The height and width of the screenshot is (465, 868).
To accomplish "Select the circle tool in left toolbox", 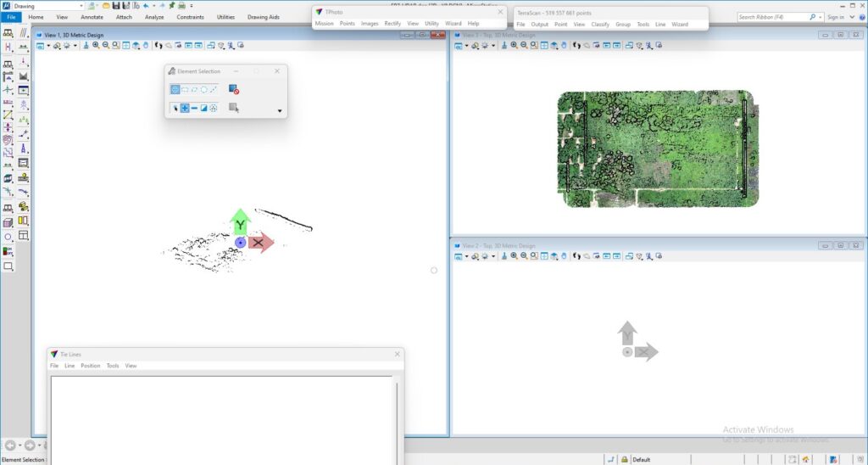I will [x=8, y=238].
